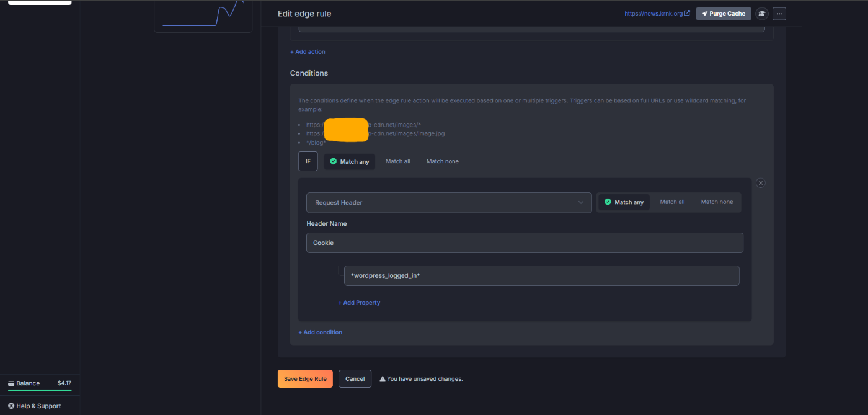Open Balance in the sidebar
This screenshot has width=868, height=415.
40,383
